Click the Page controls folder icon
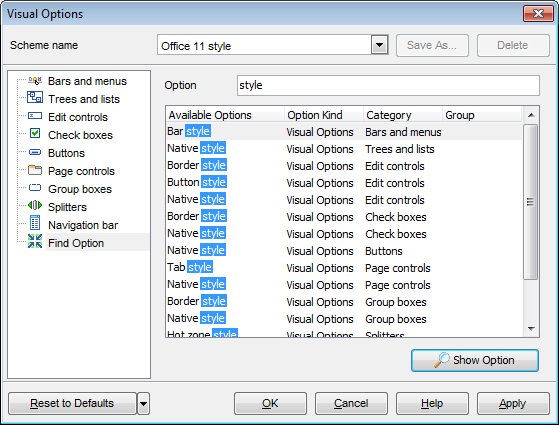559x425 pixels. [x=35, y=170]
